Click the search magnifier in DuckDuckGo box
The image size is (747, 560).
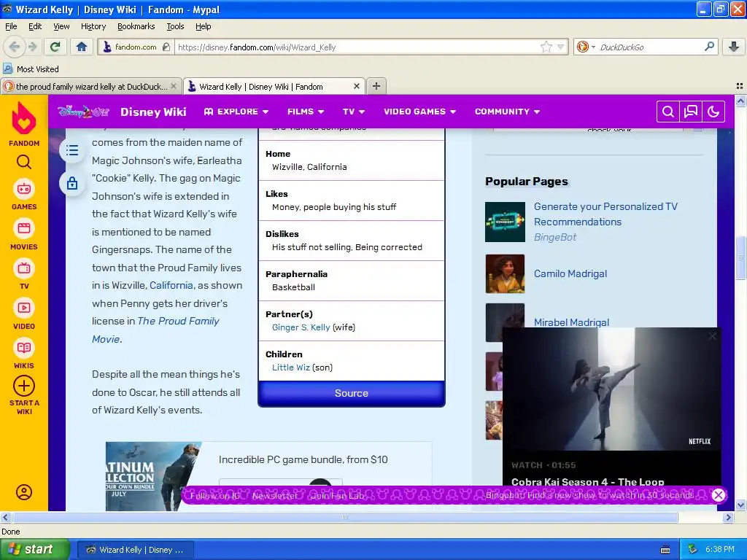[709, 47]
